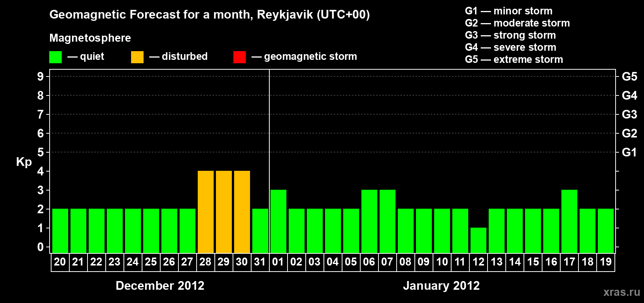
Task: Select the orange bar for December 29
Action: click(224, 212)
